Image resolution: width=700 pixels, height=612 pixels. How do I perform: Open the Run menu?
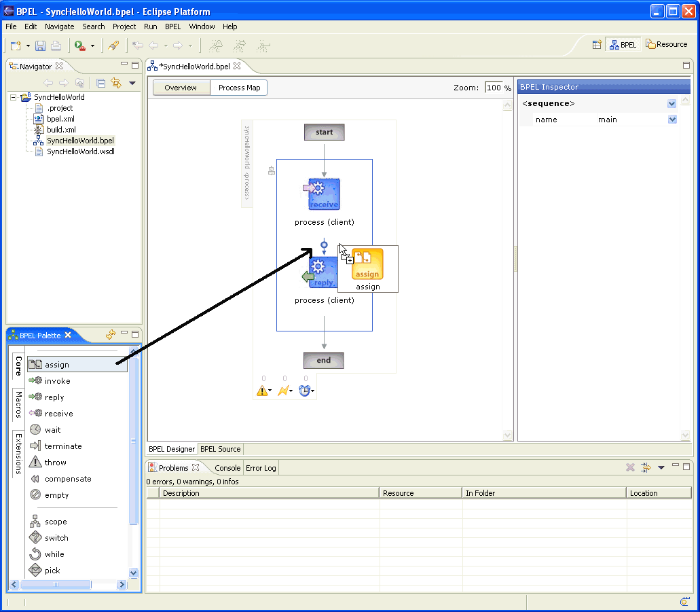click(x=151, y=26)
